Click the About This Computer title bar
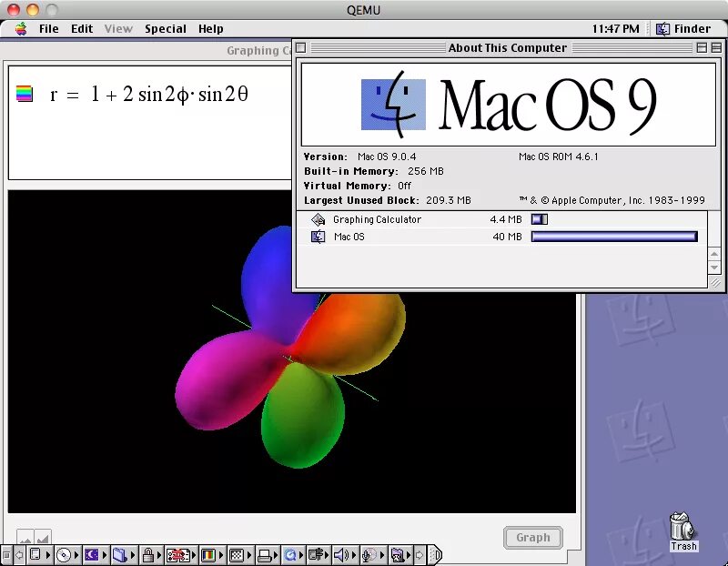Viewport: 728px width, 566px height. coord(508,48)
